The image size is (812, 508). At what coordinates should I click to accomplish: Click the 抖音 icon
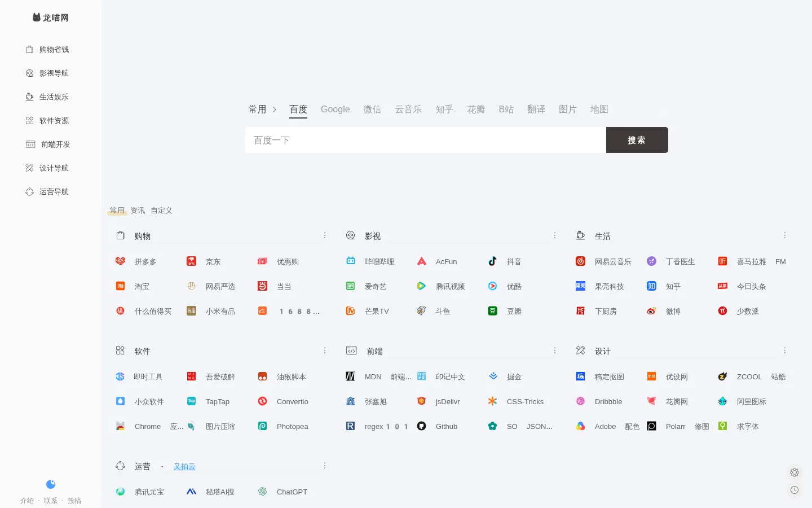[x=492, y=261]
